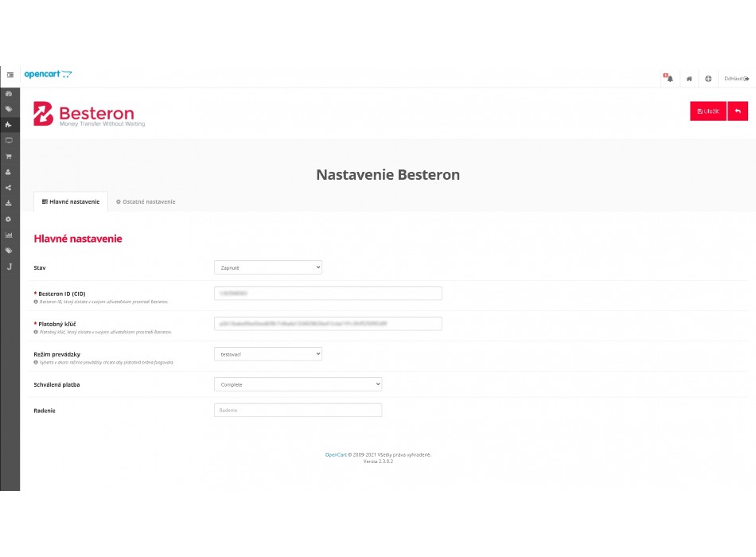Open the catalog tag icon beneath the dashboard gauge
Viewport: 756px width, 557px height.
9,109
